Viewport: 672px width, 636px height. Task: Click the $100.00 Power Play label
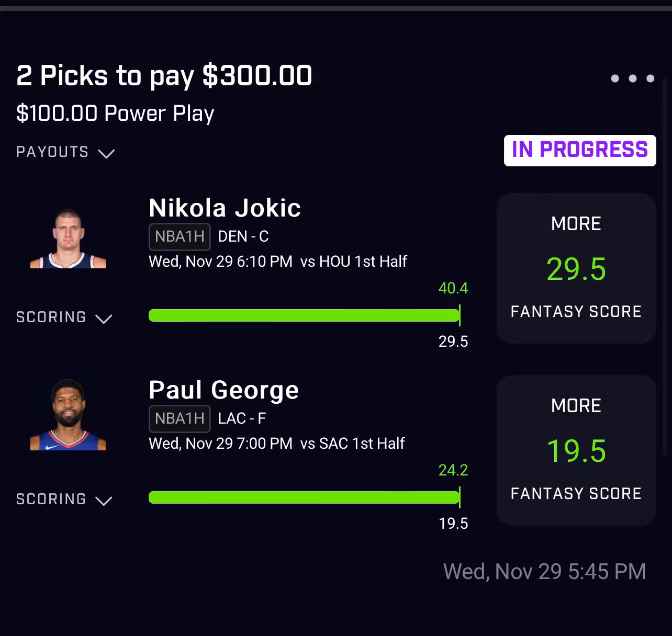coord(115,113)
